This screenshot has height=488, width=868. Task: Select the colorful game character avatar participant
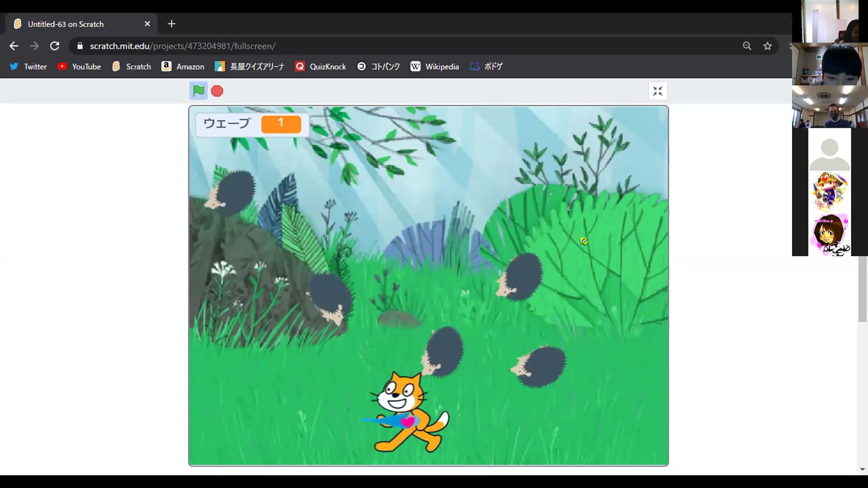click(x=829, y=192)
